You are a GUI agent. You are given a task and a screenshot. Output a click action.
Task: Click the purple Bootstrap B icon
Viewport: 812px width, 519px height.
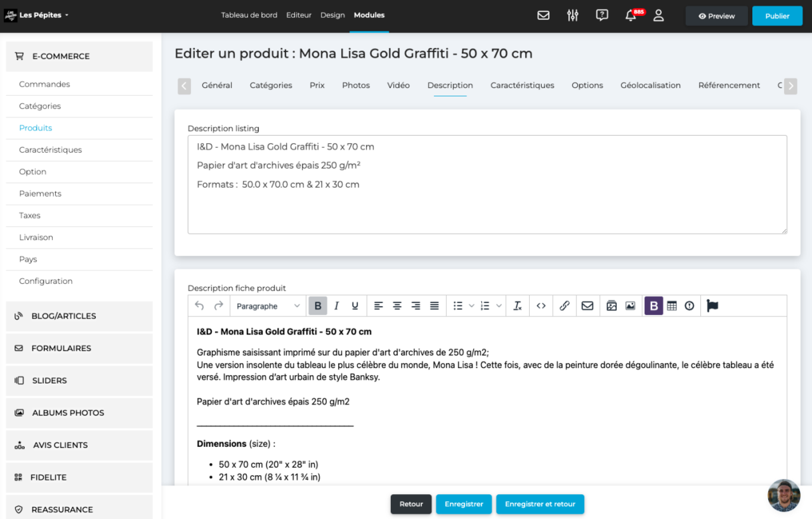point(653,306)
